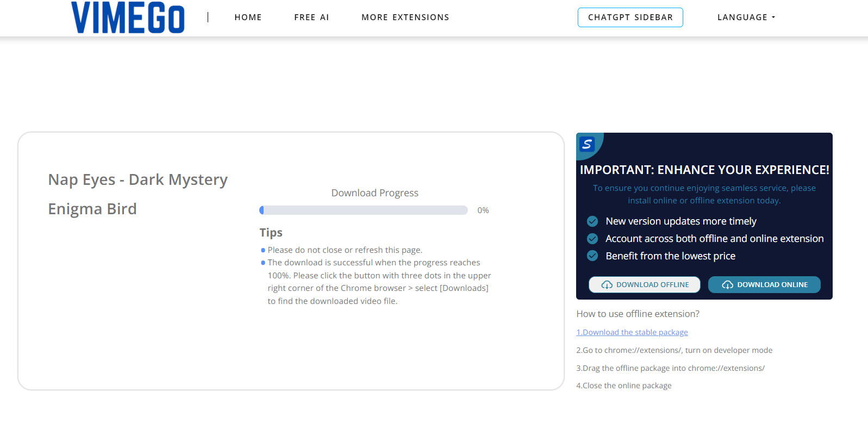Click step 3 'Drag the offline package' text

pyautogui.click(x=671, y=369)
